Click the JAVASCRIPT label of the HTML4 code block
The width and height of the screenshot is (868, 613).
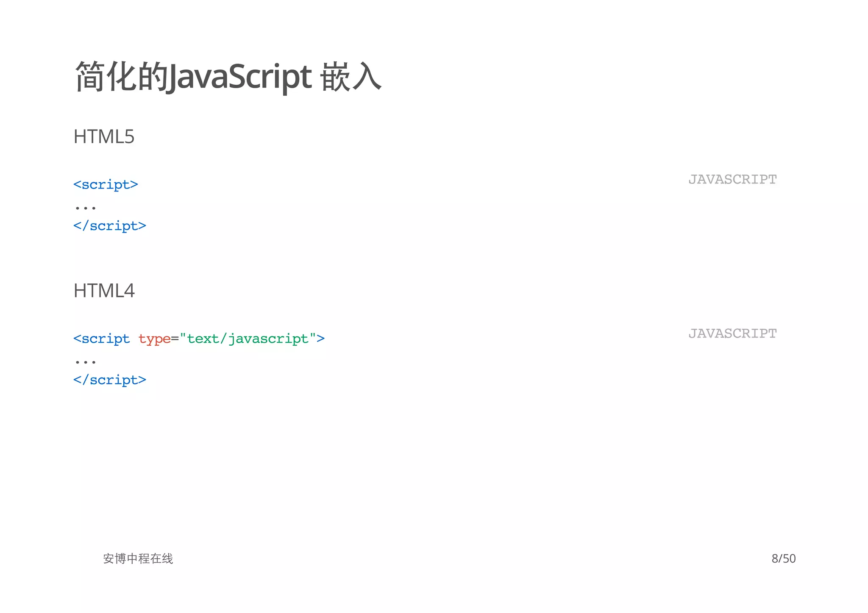732,333
